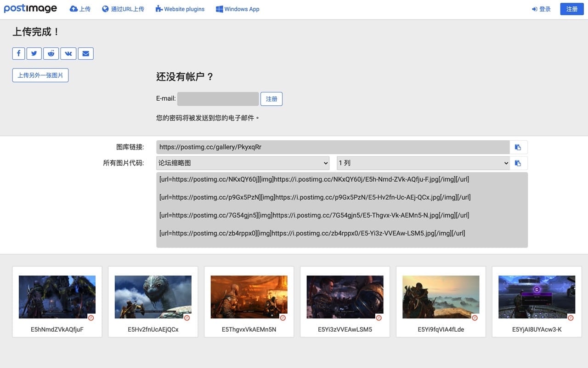Image resolution: width=588 pixels, height=368 pixels.
Task: Copy the gallery link to clipboard
Action: [518, 147]
